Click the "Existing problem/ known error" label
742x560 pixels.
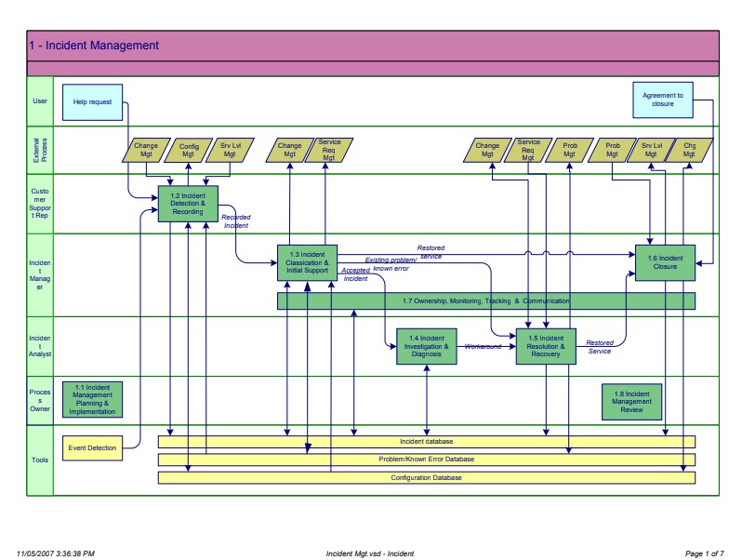(391, 264)
